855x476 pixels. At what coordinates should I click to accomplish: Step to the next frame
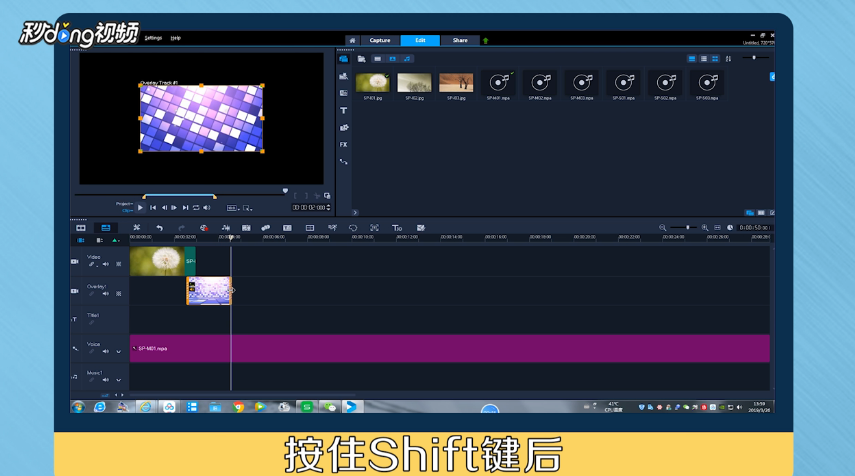point(174,208)
